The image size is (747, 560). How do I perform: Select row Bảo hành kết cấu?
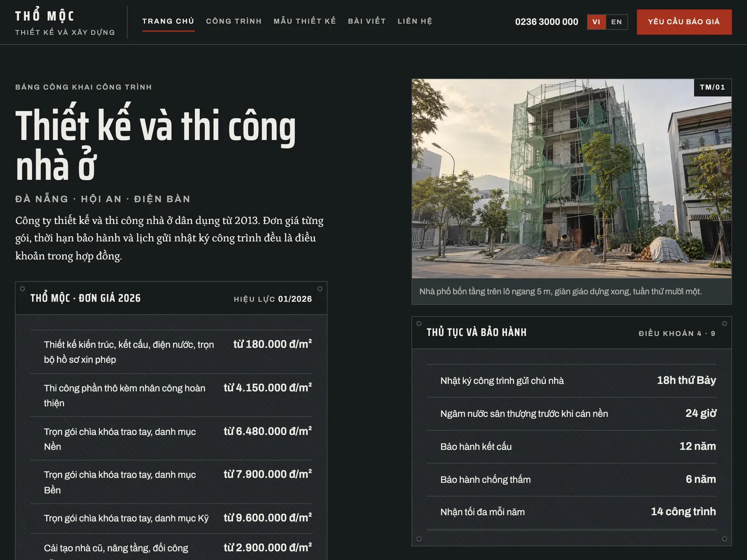(x=571, y=447)
